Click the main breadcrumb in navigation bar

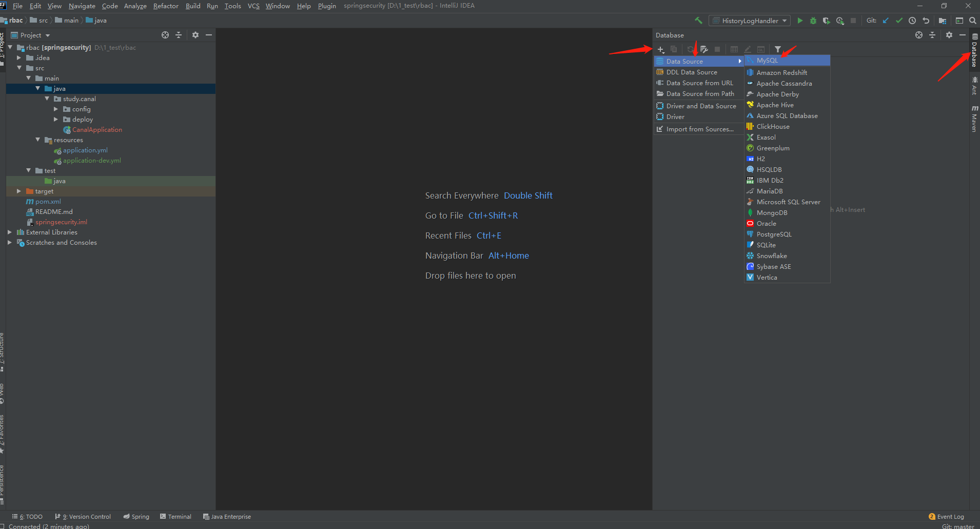67,21
